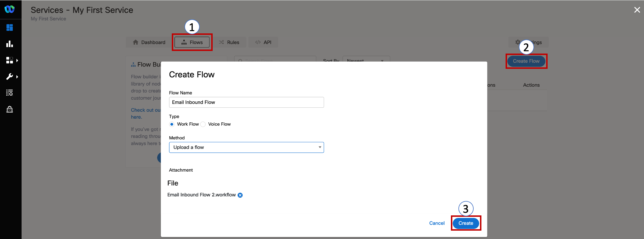This screenshot has height=239, width=644.
Task: Remove the attached Email Inbound Flow 2.workflow file
Action: [x=240, y=195]
